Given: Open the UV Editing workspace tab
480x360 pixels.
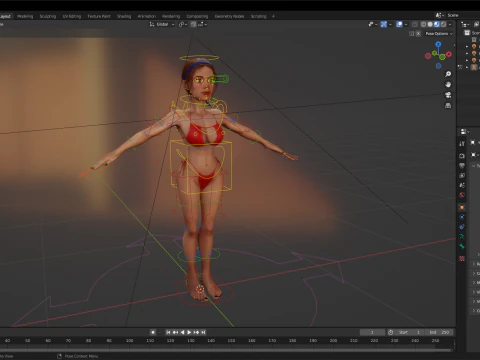Looking at the screenshot, I should tap(72, 16).
